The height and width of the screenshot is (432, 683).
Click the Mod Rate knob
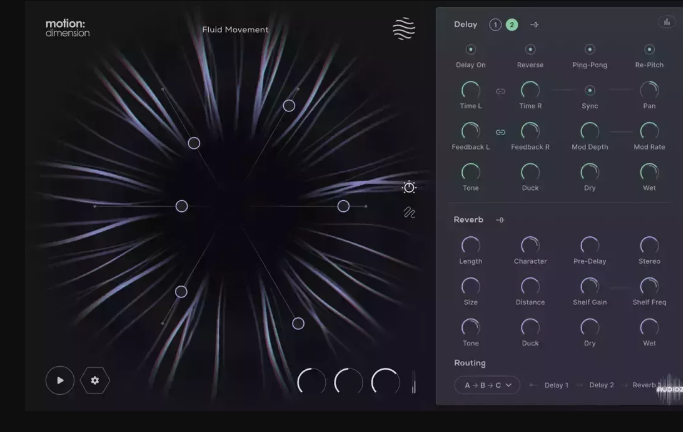tap(649, 131)
